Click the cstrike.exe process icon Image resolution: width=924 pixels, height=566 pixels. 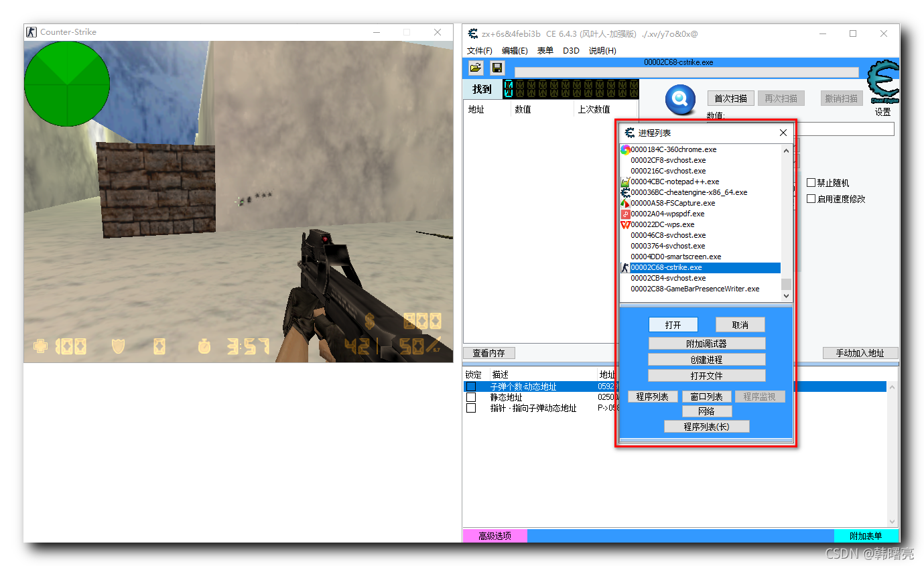625,267
